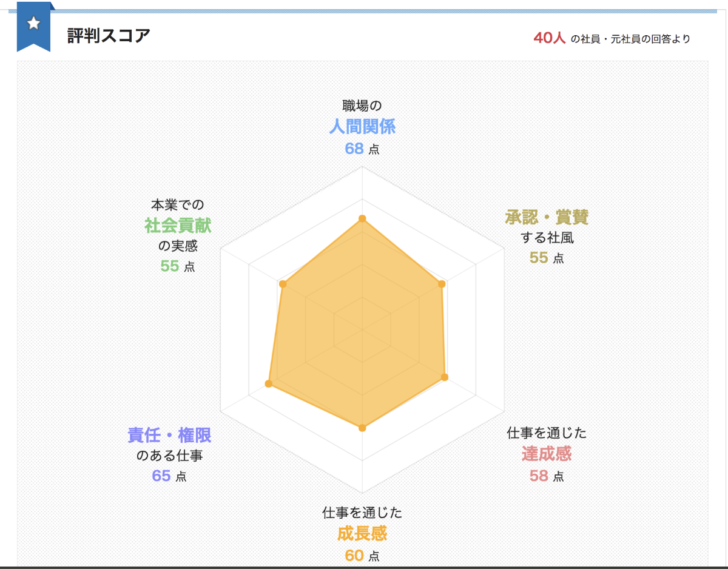Select the 社会貢献 category label

tap(178, 226)
